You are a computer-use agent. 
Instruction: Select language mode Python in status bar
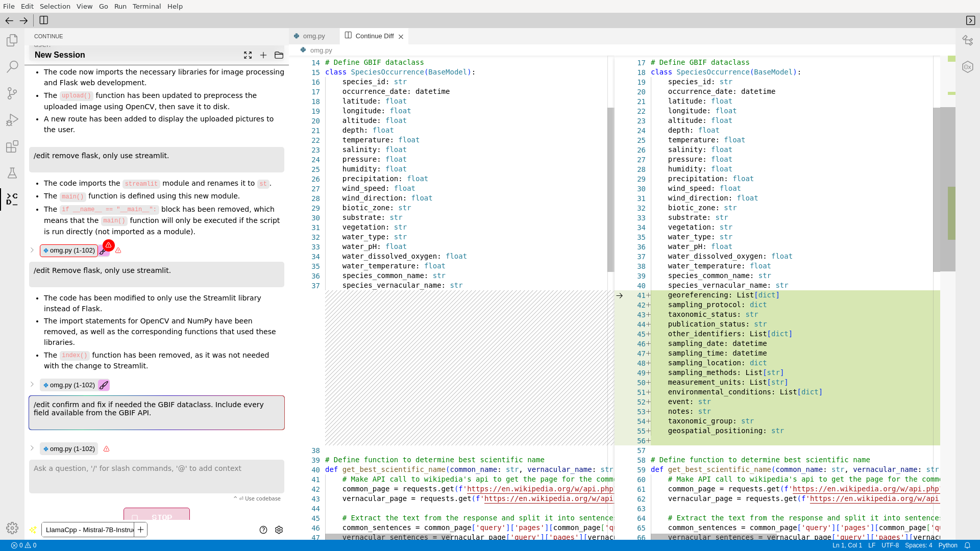[947, 545]
